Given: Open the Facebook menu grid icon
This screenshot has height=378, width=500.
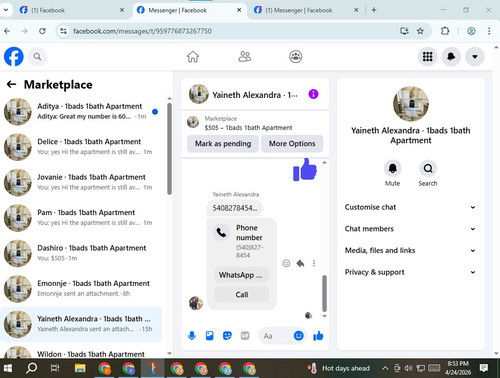Looking at the screenshot, I should click(428, 57).
